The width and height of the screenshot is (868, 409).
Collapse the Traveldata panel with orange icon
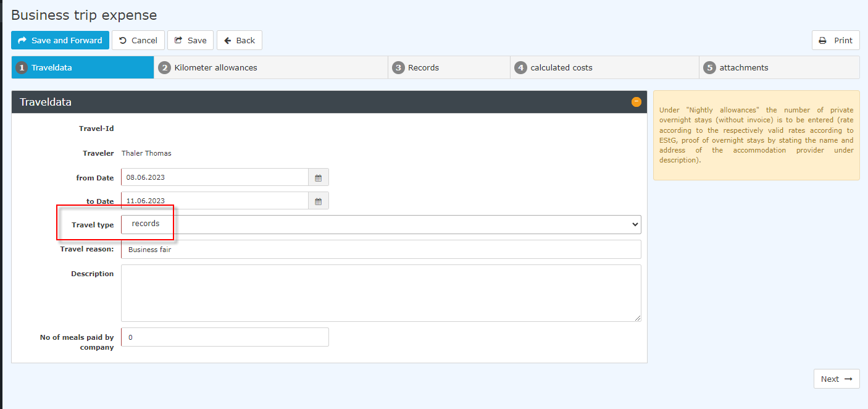click(636, 102)
